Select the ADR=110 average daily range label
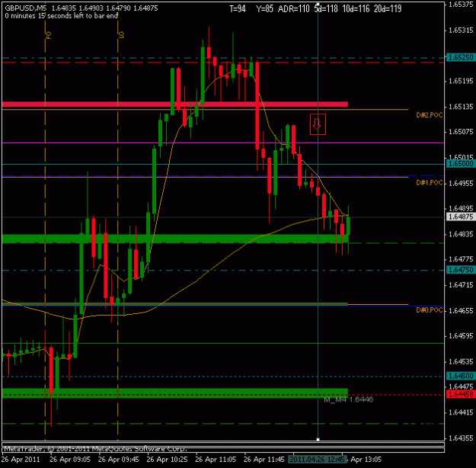The height and width of the screenshot is (468, 476). 293,9
